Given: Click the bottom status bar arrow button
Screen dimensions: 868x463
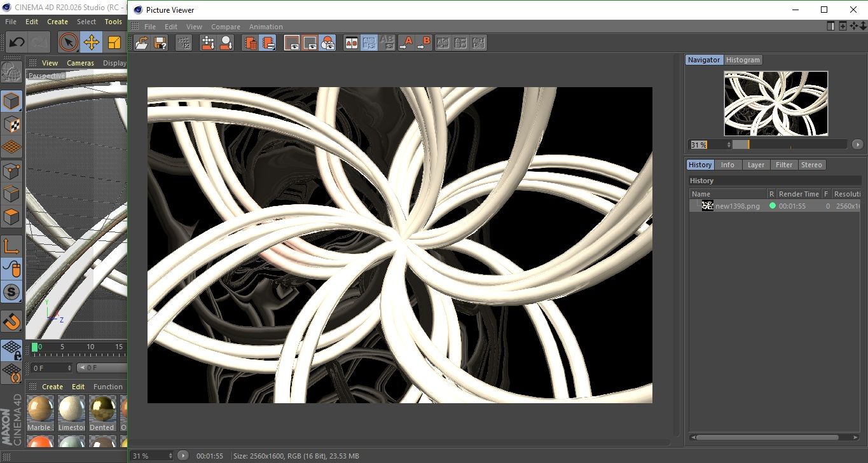Looking at the screenshot, I should pos(183,455).
